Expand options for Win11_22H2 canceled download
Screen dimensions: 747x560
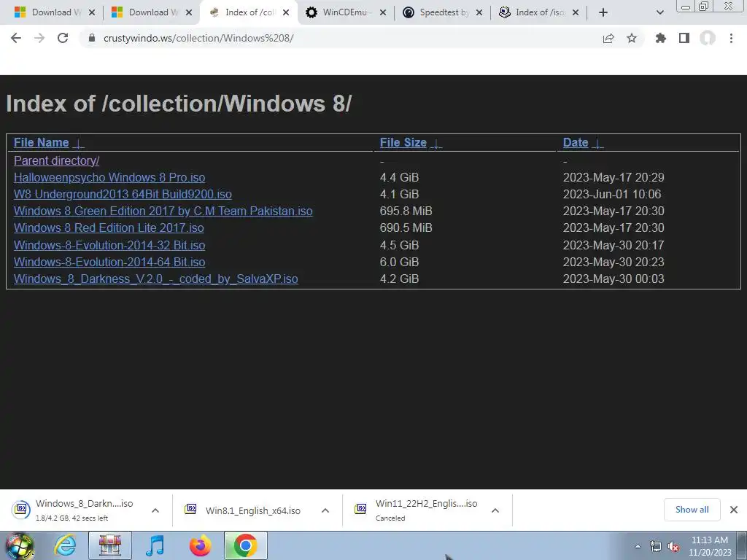(x=495, y=510)
